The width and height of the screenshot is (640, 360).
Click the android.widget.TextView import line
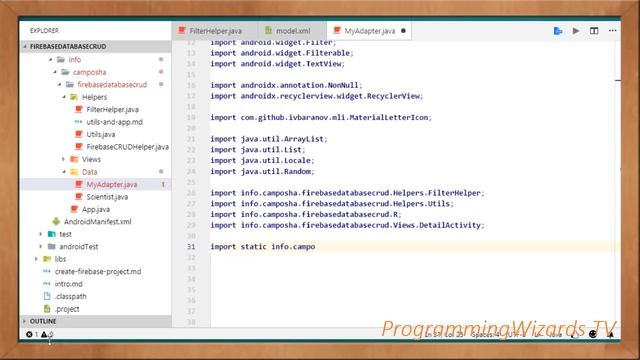(278, 64)
